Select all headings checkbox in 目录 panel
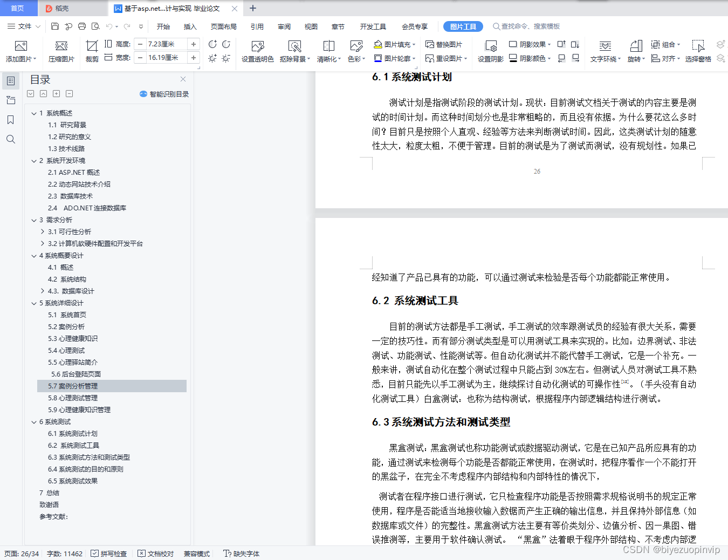Screen dimensions: 728x560 (x=30, y=93)
